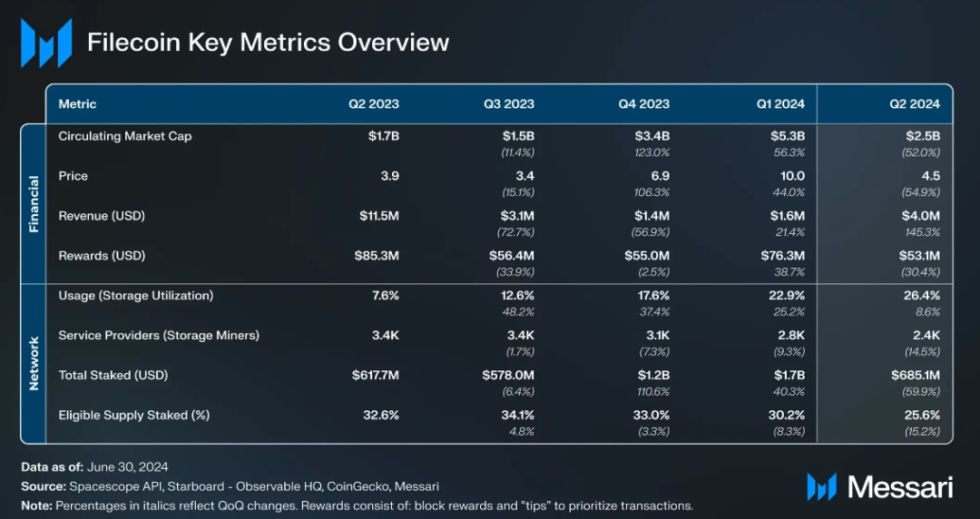Screen dimensions: 980x519
Task: Select the Network section side label
Action: [34, 363]
